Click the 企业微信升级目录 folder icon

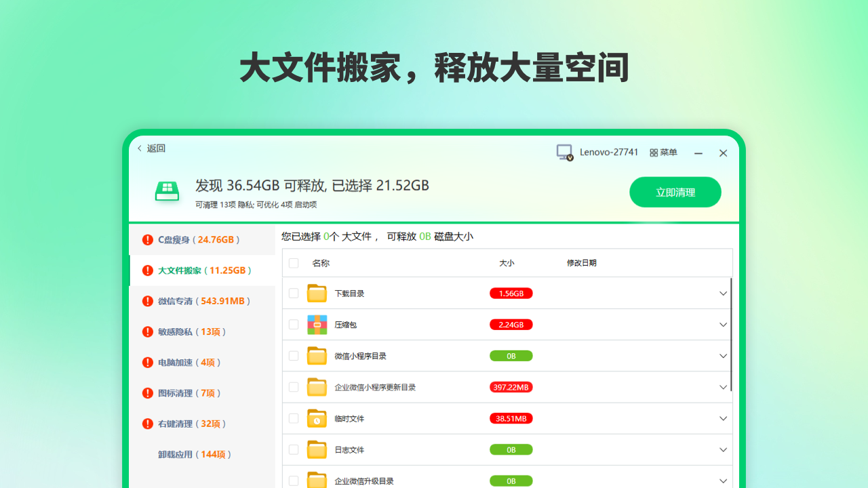[x=317, y=479]
